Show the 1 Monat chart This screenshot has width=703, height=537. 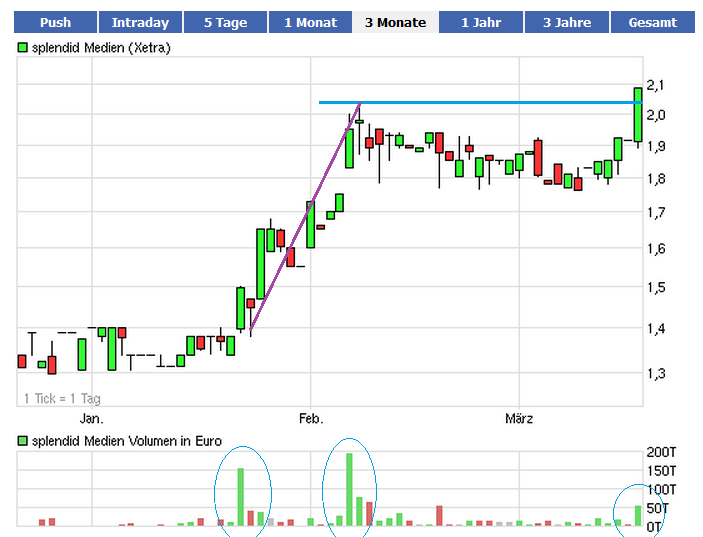(x=310, y=22)
